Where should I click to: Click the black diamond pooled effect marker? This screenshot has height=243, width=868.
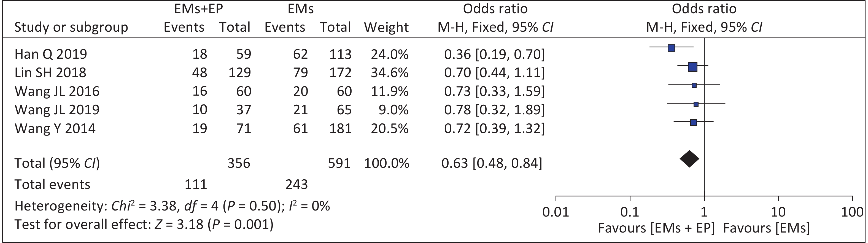pos(689,159)
